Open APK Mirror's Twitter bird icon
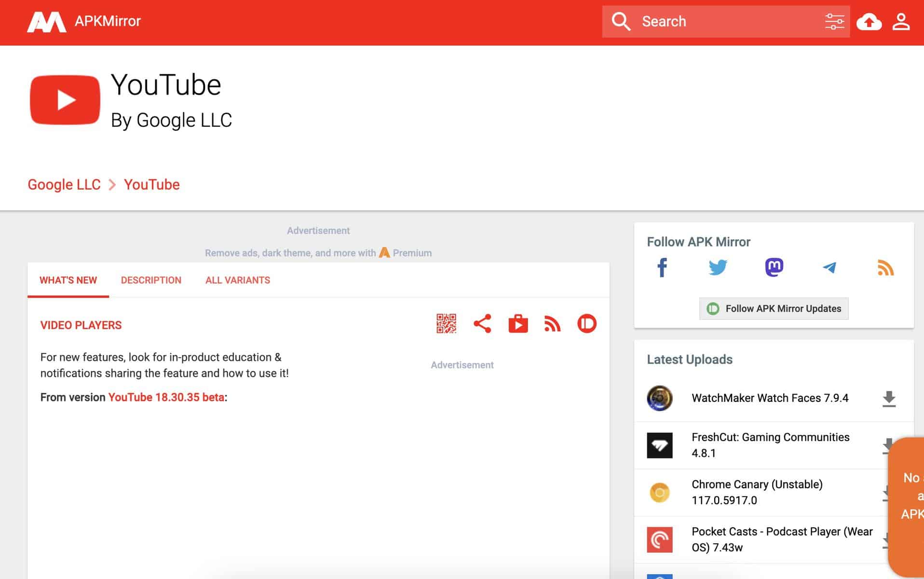Screen dimensions: 924x579 (718, 267)
